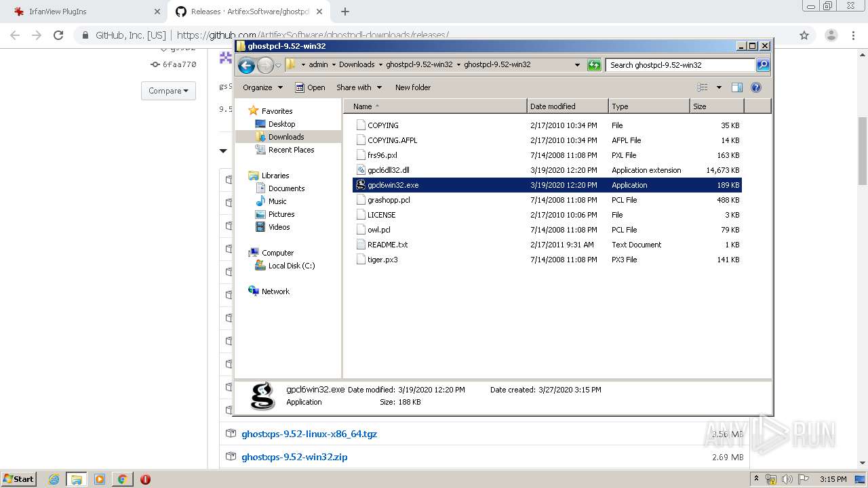The image size is (868, 488).
Task: Select owl.pcl file
Action: [x=547, y=230]
